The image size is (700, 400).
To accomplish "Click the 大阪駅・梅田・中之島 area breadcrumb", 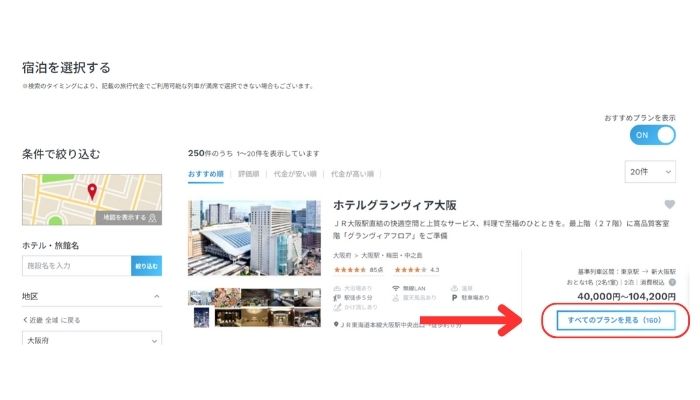I will 392,256.
